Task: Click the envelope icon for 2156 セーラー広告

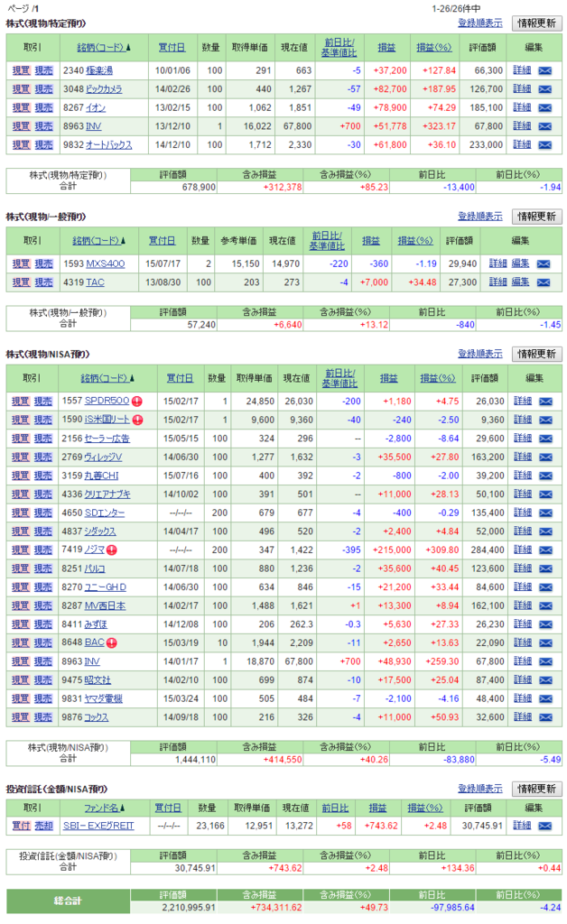Action: click(x=545, y=439)
